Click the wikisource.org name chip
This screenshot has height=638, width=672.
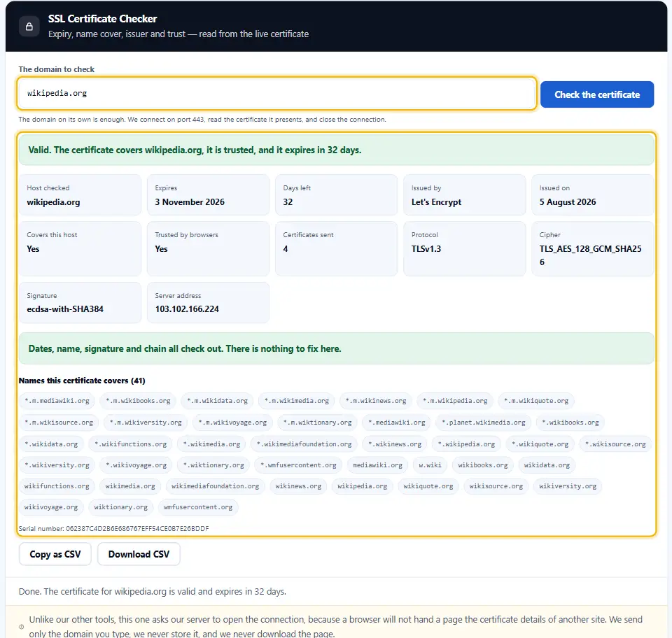click(496, 486)
